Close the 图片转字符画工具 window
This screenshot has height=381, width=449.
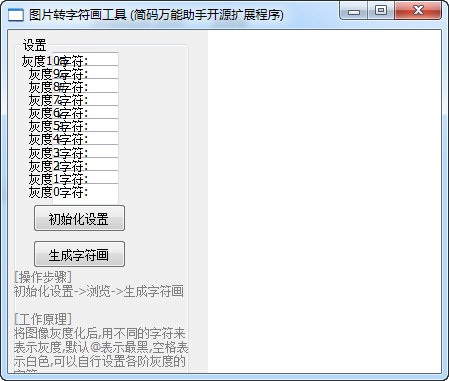418,11
